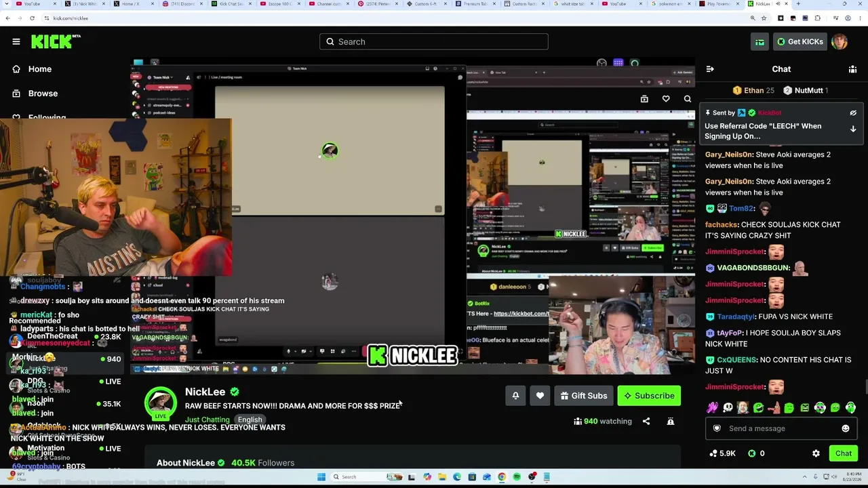Screen dimensions: 868x488
Task: Share the stream using share icon
Action: (x=646, y=422)
